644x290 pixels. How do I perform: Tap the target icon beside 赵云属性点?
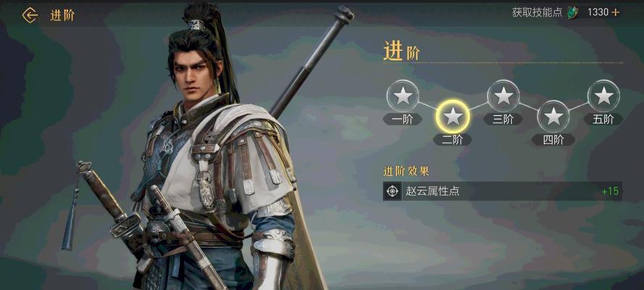click(x=393, y=191)
